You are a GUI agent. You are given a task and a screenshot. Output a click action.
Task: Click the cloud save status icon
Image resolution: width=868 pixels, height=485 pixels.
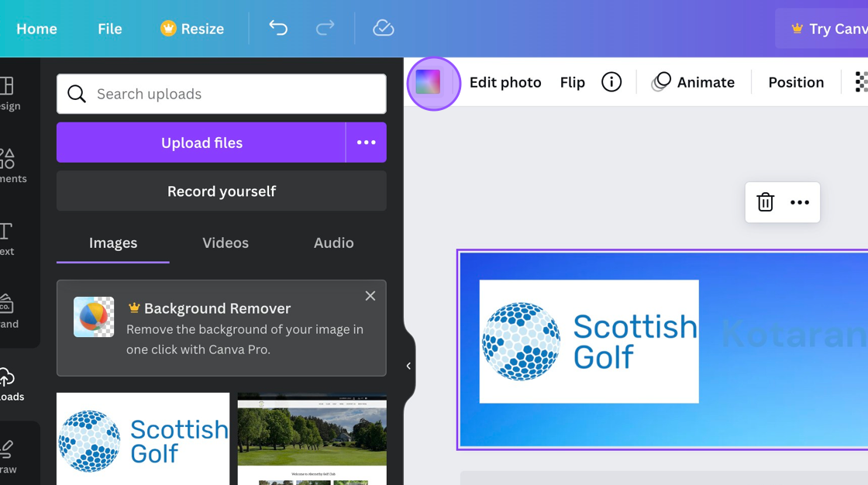point(383,28)
